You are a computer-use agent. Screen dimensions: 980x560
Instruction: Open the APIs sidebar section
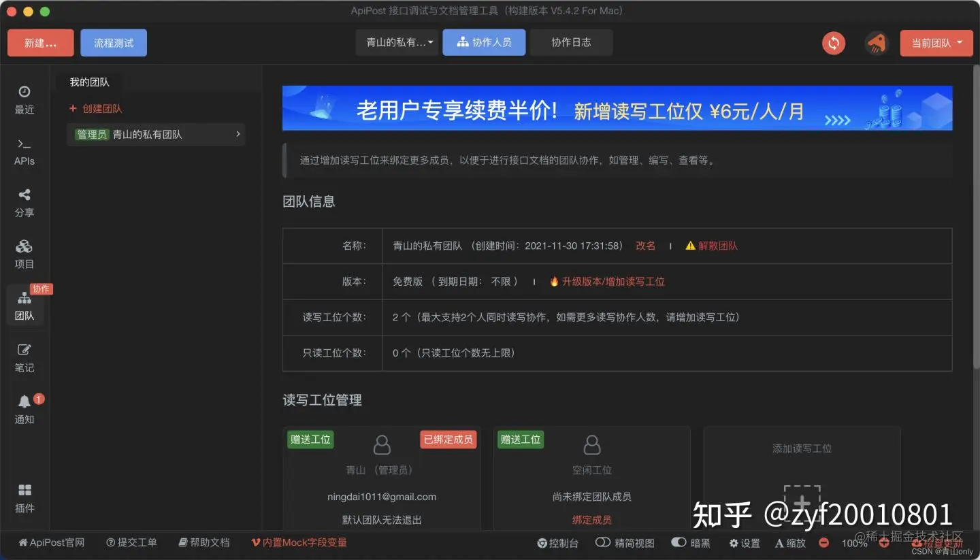click(24, 152)
